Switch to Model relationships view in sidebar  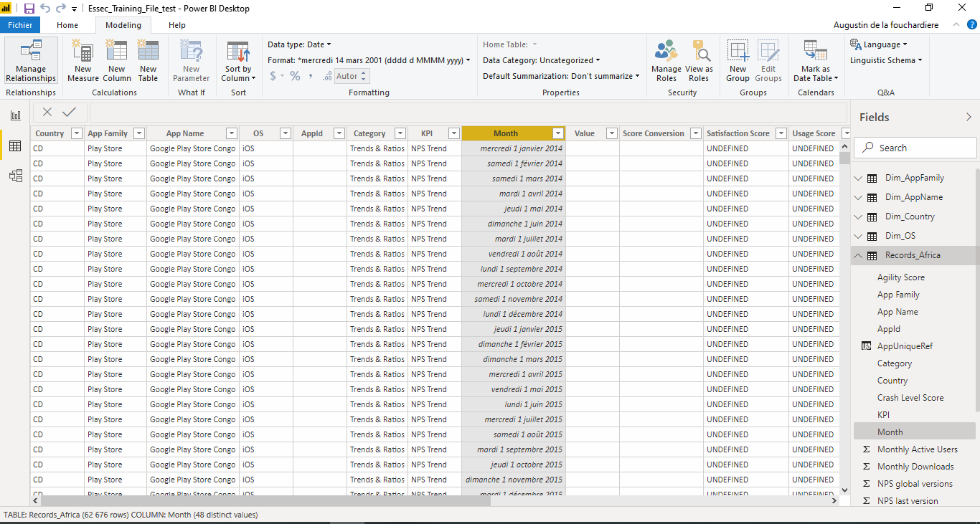15,176
